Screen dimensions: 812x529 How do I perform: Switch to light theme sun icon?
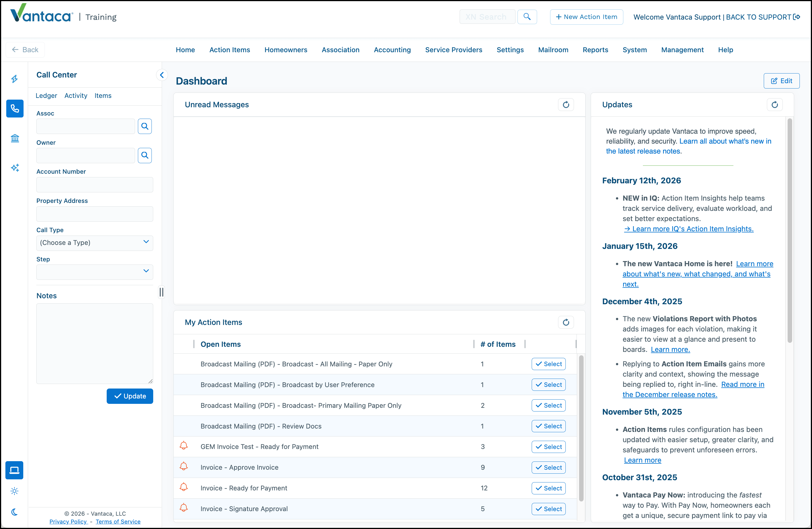click(14, 491)
